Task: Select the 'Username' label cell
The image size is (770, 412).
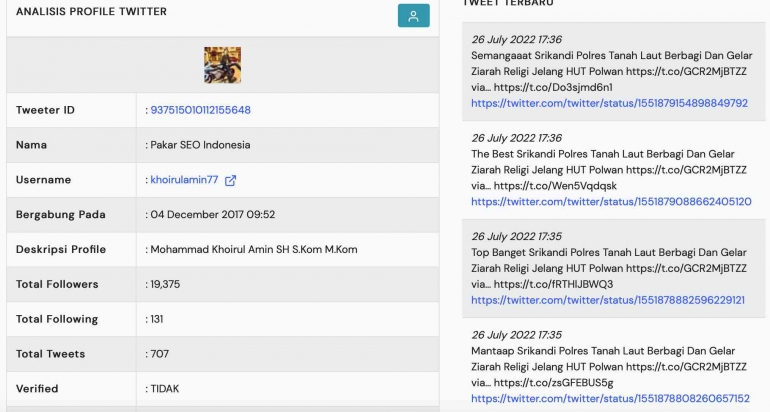Action: 72,180
